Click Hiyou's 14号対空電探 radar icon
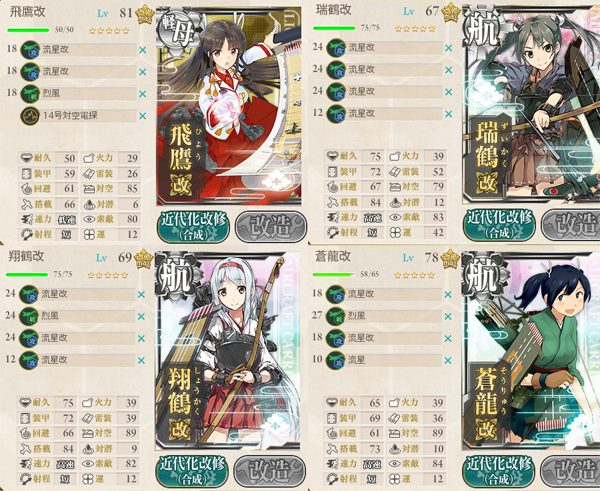The image size is (600, 491). (30, 116)
